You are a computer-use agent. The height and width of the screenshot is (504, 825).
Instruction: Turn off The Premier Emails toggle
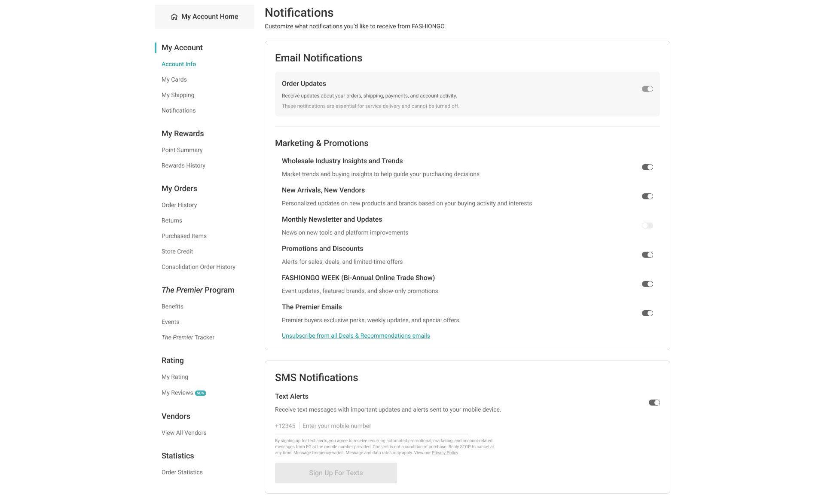tap(647, 313)
